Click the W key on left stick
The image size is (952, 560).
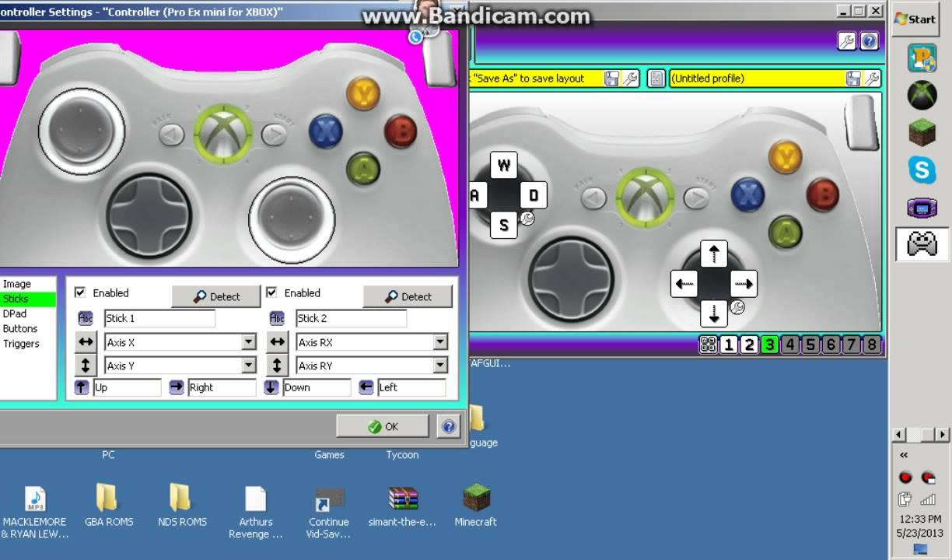(x=504, y=165)
